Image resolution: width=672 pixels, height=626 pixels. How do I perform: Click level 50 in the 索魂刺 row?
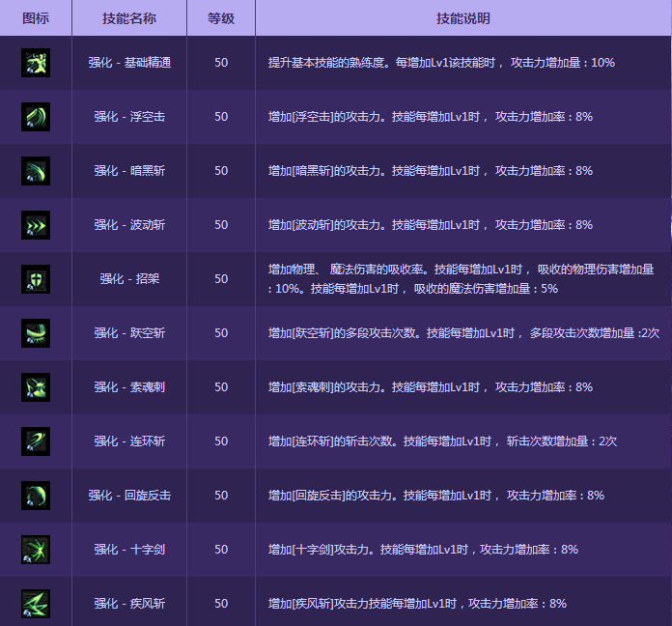pos(221,387)
